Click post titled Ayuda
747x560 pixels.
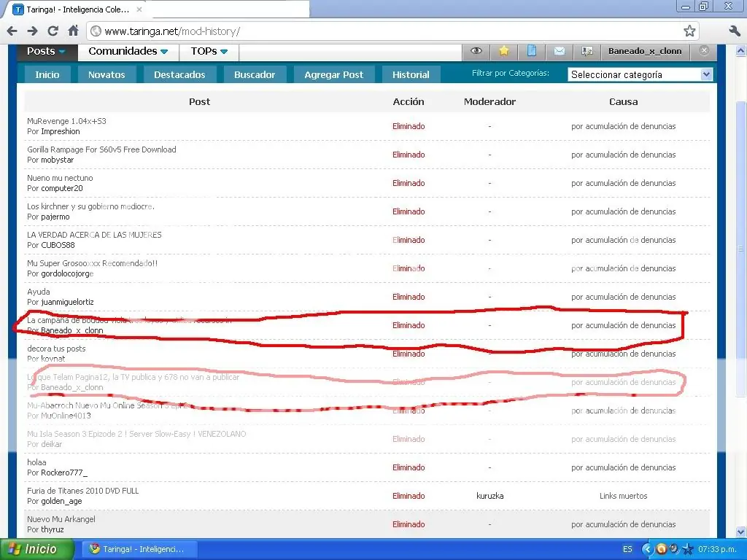(x=39, y=292)
